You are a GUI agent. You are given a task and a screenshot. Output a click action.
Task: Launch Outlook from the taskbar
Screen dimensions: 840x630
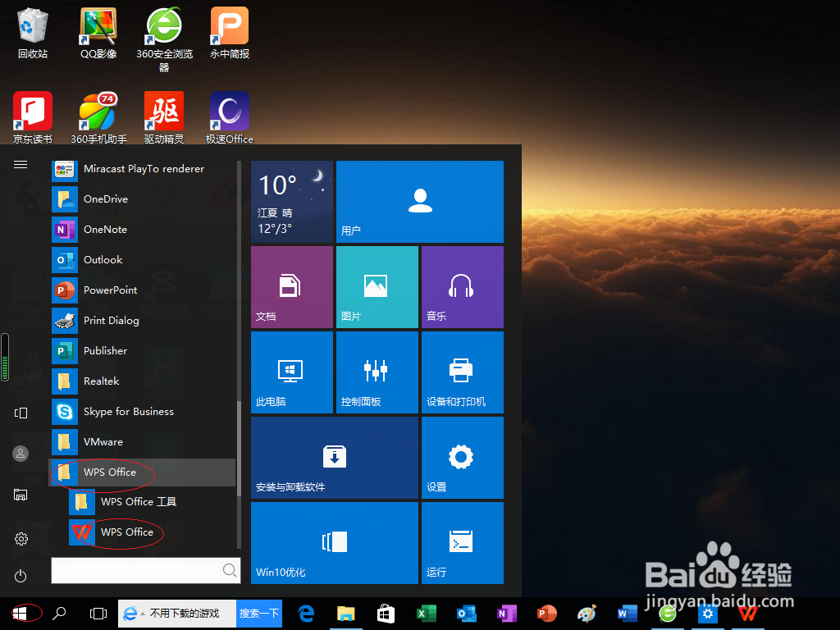(467, 613)
